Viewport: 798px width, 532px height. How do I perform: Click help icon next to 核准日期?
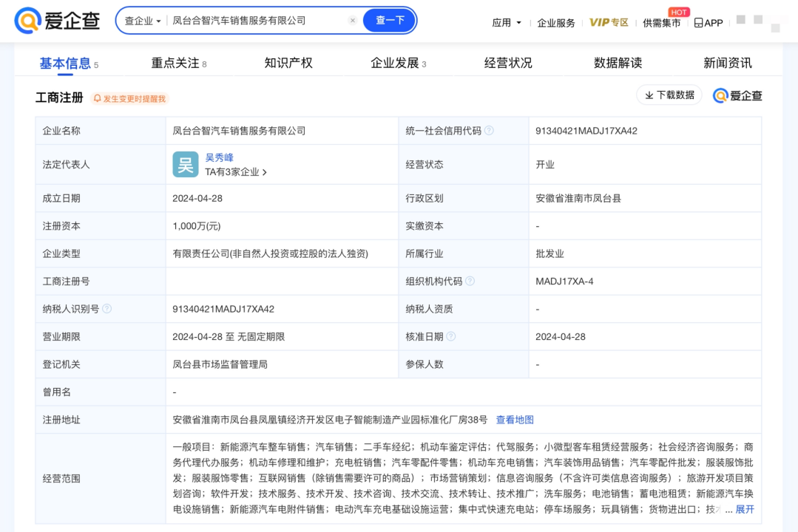click(451, 336)
